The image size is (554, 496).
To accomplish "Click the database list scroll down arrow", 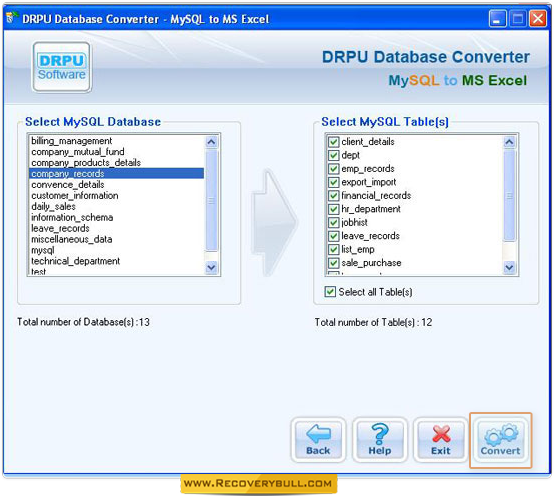I will [x=211, y=267].
